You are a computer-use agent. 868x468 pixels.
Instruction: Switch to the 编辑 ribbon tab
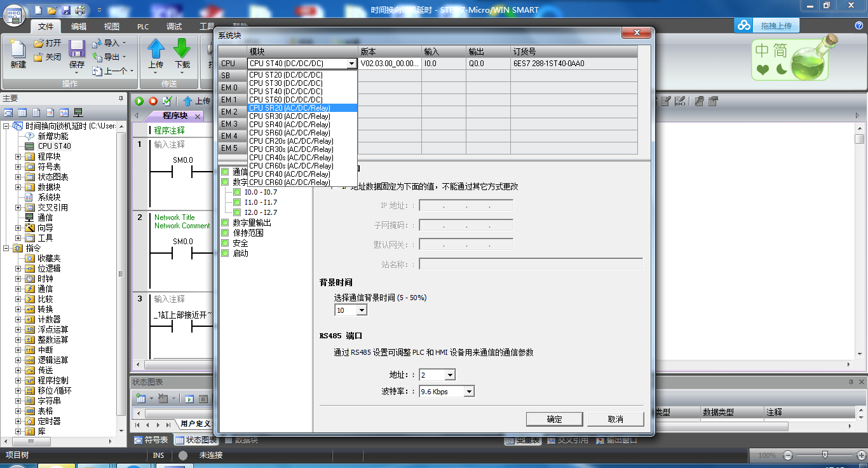coord(79,26)
